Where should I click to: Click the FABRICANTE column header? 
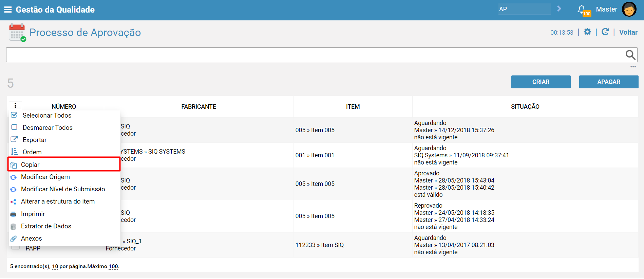tap(199, 107)
